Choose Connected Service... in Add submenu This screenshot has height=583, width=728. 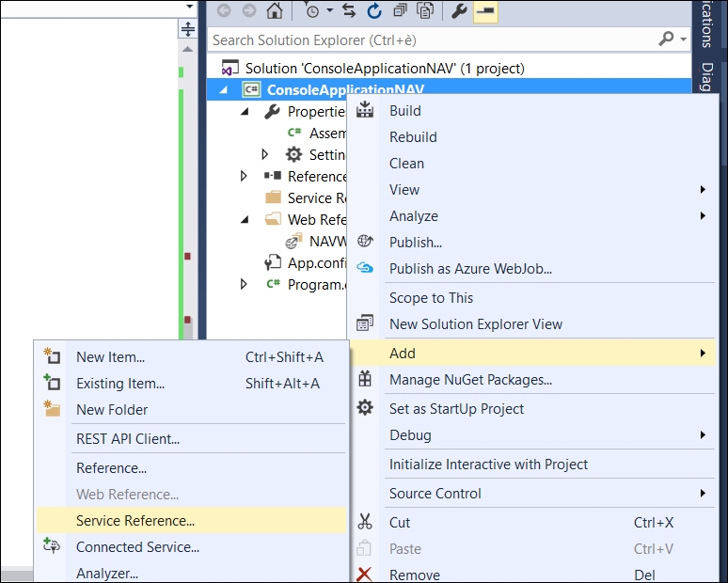point(192,546)
